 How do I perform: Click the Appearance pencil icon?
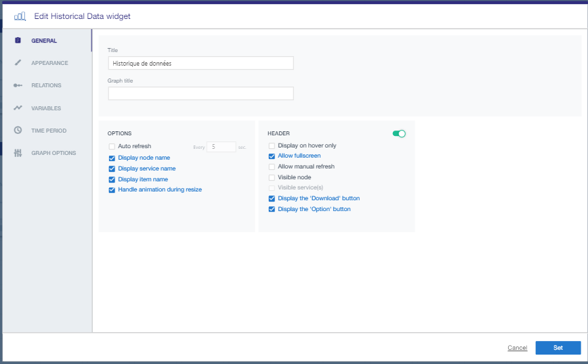18,62
